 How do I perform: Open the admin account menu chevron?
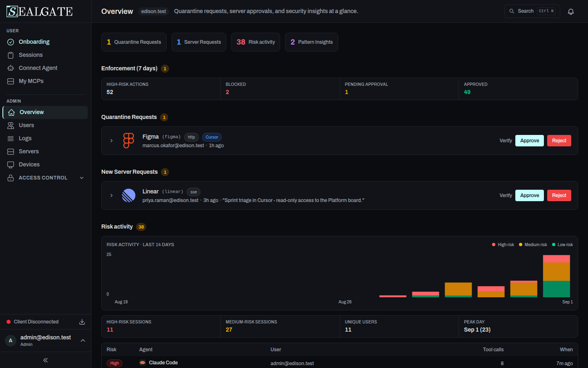pos(83,341)
